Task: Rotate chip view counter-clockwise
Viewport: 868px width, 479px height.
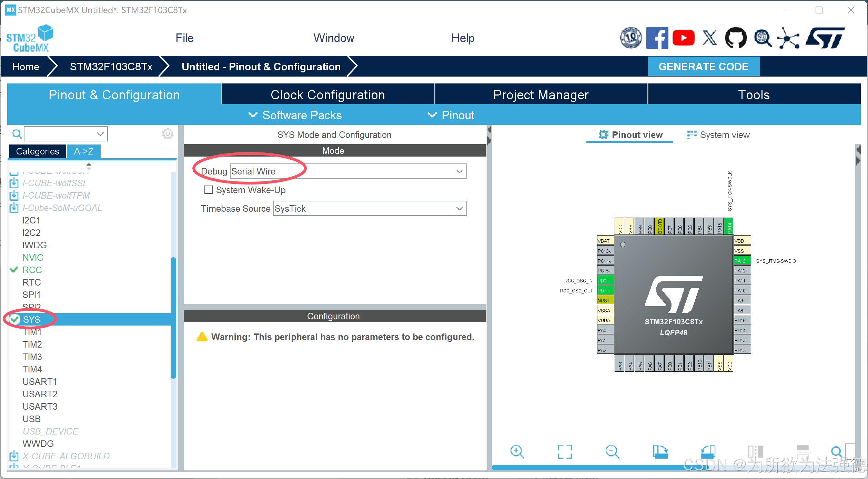Action: (x=708, y=451)
